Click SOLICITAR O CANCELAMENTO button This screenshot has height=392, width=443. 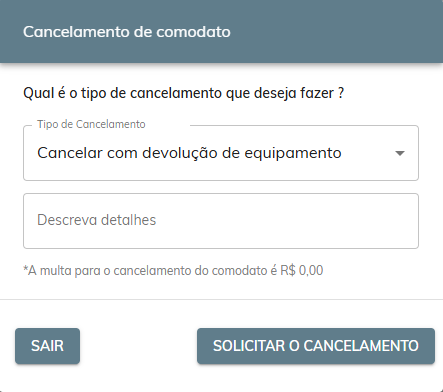(x=316, y=346)
